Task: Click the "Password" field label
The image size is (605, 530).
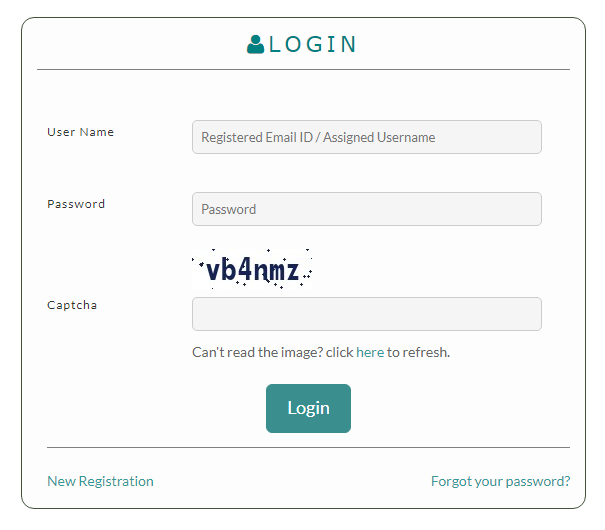Action: coord(76,204)
